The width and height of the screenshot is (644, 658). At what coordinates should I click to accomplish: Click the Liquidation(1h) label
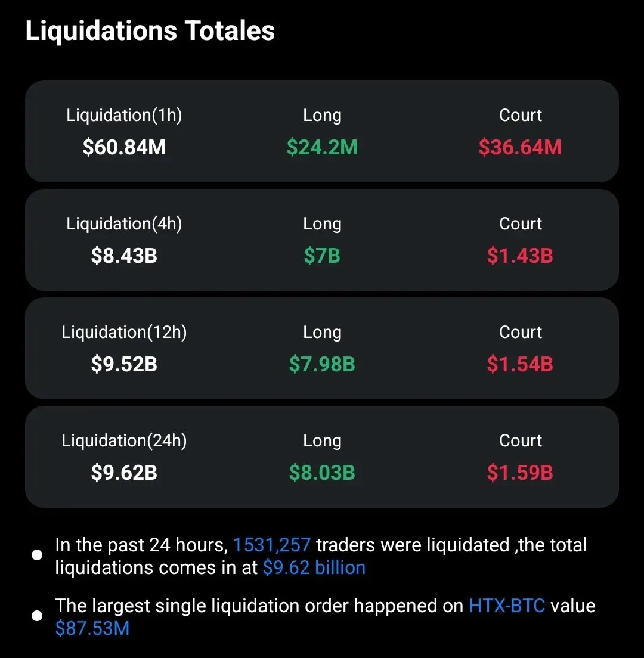pyautogui.click(x=124, y=115)
